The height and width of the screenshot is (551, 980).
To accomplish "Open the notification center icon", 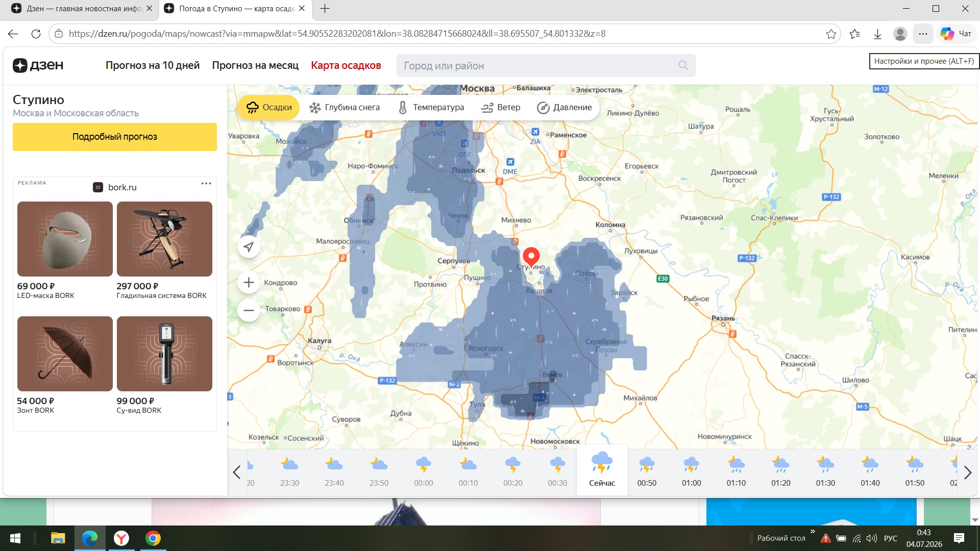I will (x=959, y=538).
